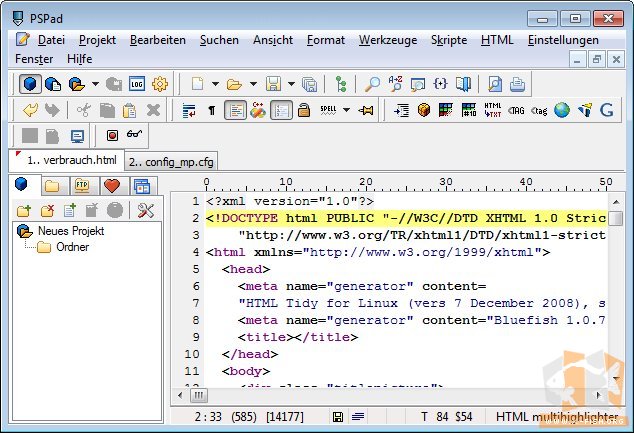Toggle the line numbers display button

(281, 110)
